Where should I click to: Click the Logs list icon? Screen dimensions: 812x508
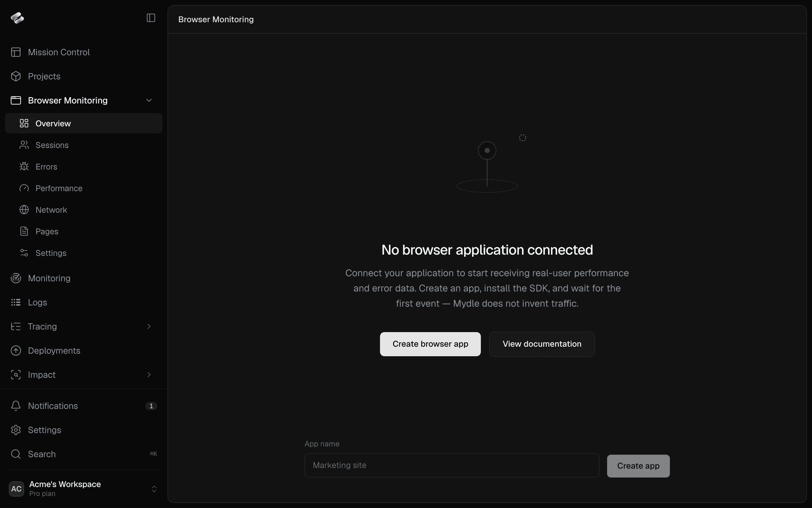16,302
